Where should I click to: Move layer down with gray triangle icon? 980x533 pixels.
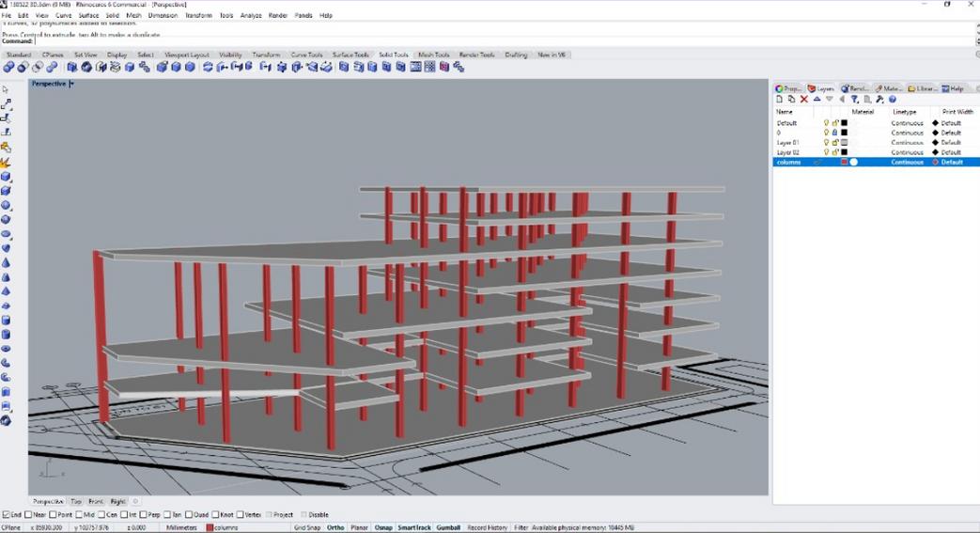(830, 100)
